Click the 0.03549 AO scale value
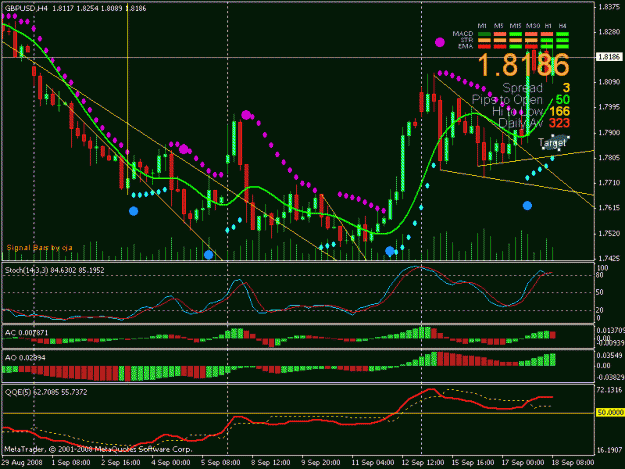Viewport: 625px width, 469px height. [x=609, y=355]
